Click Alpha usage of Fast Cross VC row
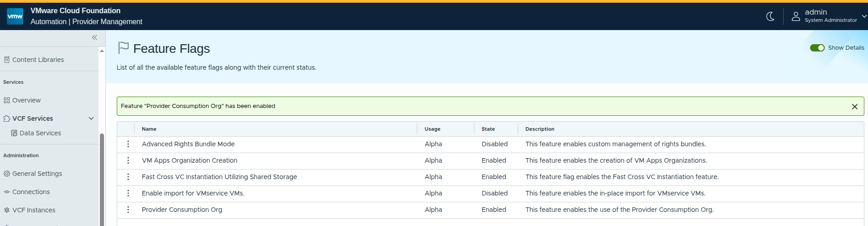This screenshot has height=226, width=868. click(x=433, y=177)
